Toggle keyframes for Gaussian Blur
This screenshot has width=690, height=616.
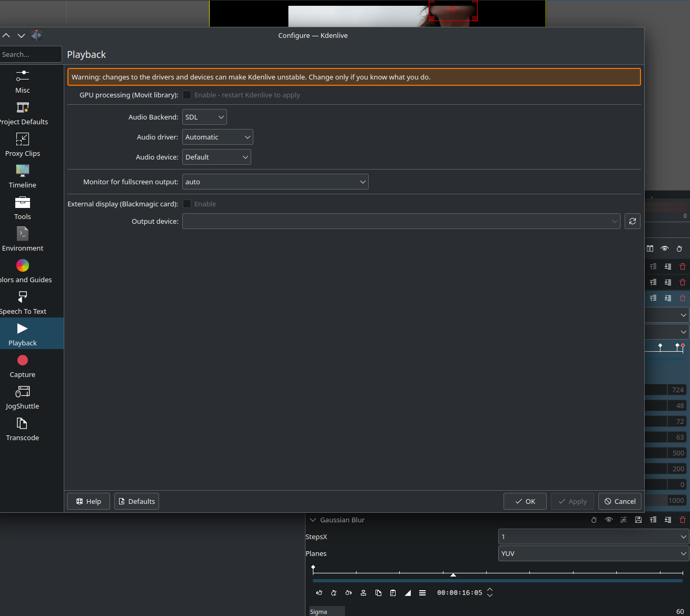(594, 520)
